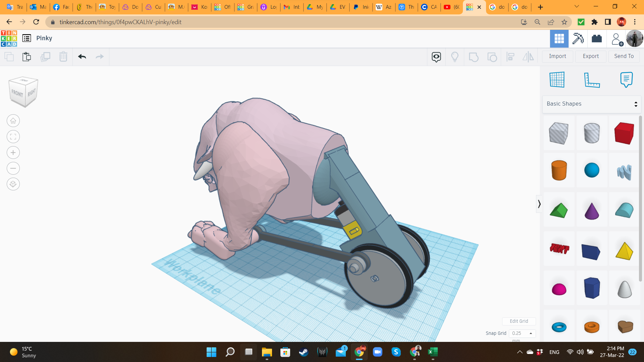644x362 pixels.
Task: Click the Undo arrow icon
Action: [82, 57]
